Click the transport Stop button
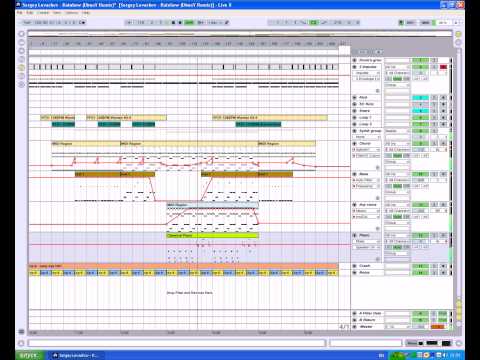This screenshot has width=480, height=360. coord(173,23)
